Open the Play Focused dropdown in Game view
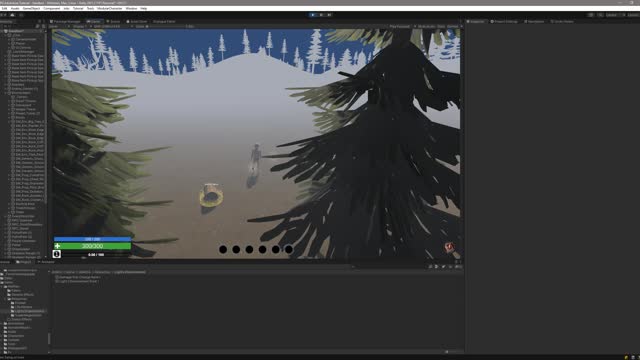Viewport: 640px width, 360px height. click(401, 27)
